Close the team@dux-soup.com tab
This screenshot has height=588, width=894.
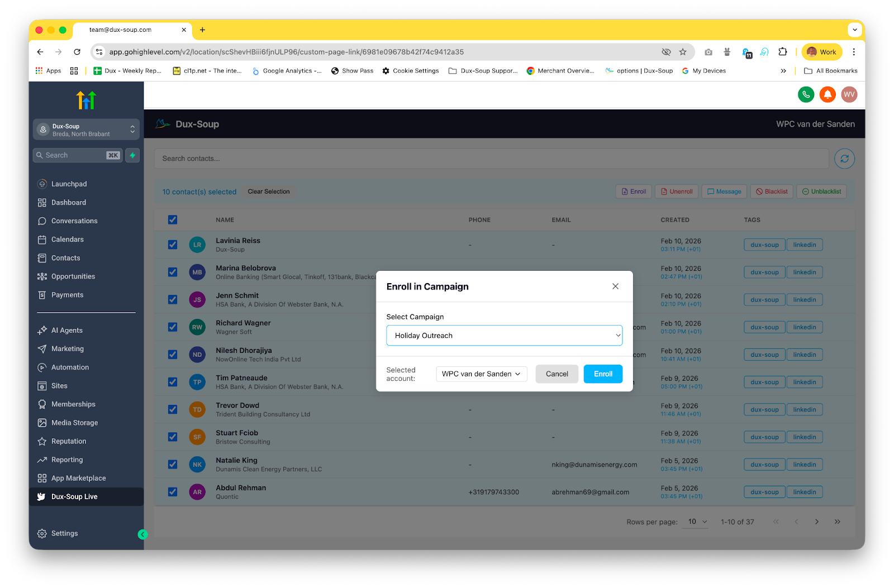click(184, 30)
